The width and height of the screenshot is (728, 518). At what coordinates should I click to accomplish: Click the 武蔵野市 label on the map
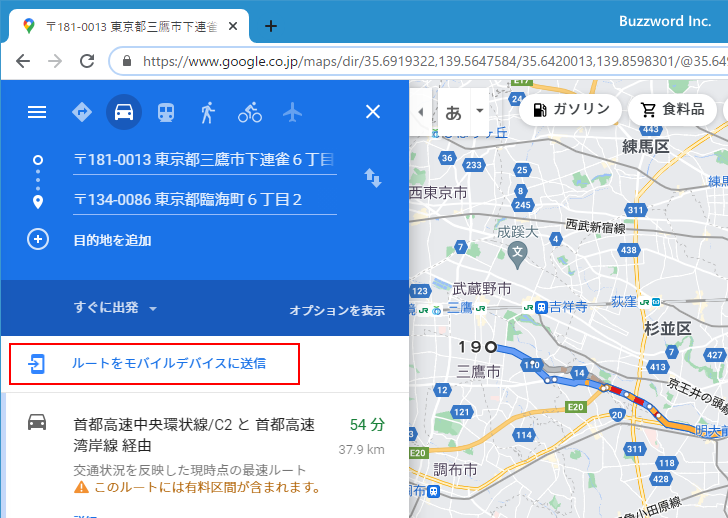point(481,289)
